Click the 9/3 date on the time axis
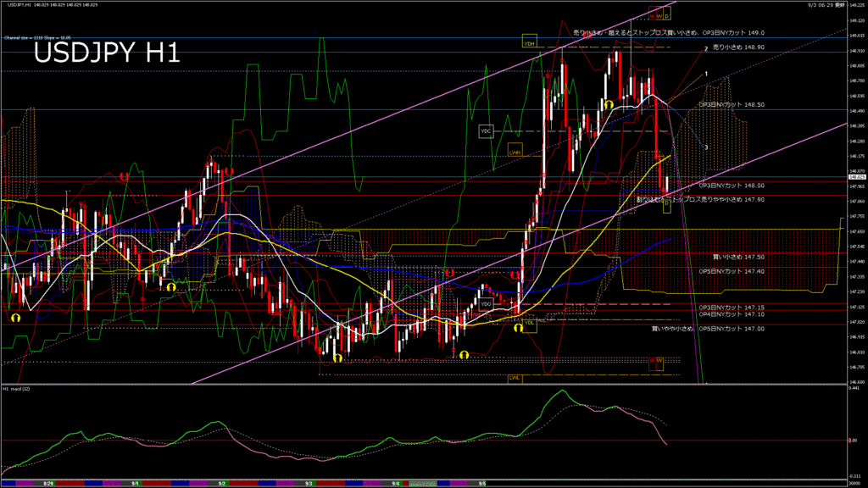 (x=309, y=482)
